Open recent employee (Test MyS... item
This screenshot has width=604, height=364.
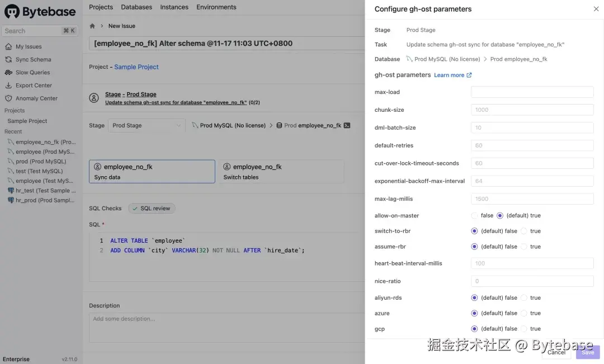pos(41,181)
